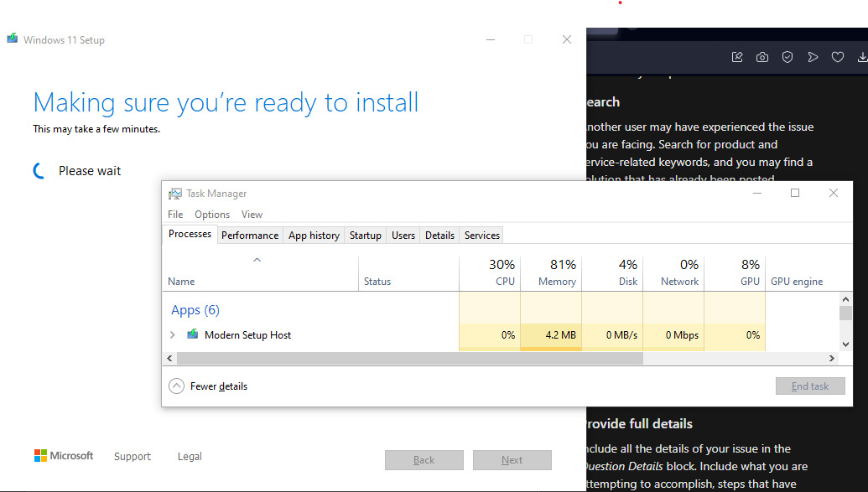Click the 0 Mbps network value
The image size is (868, 492).
point(682,334)
